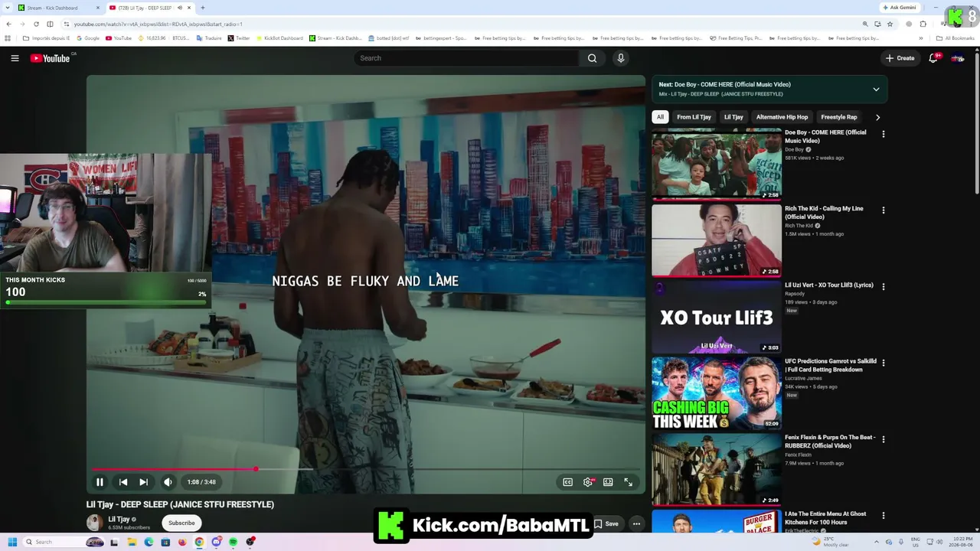Open the KickBot Dashboard bookmark
The width and height of the screenshot is (980, 551).
point(280,38)
